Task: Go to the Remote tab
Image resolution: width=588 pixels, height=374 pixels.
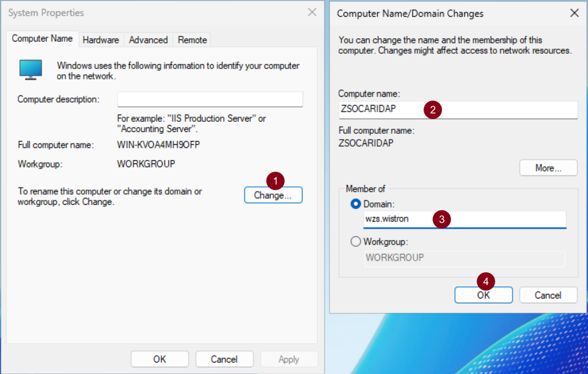Action: click(x=192, y=40)
